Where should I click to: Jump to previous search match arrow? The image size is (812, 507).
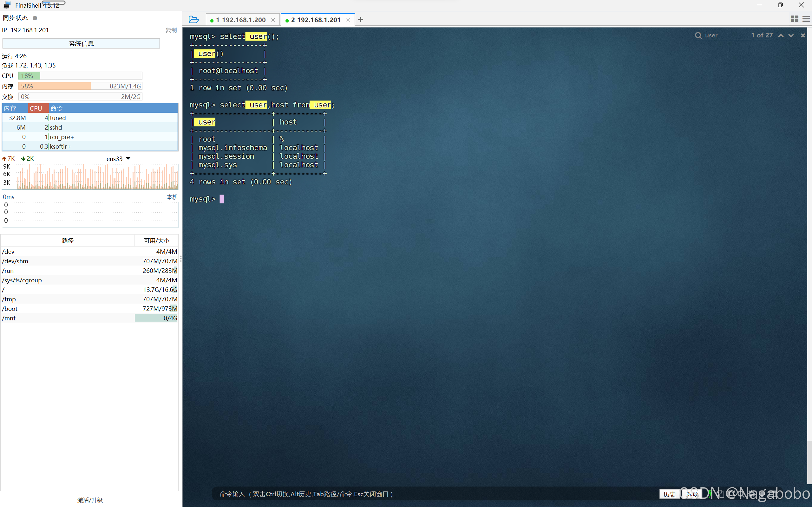(x=781, y=35)
